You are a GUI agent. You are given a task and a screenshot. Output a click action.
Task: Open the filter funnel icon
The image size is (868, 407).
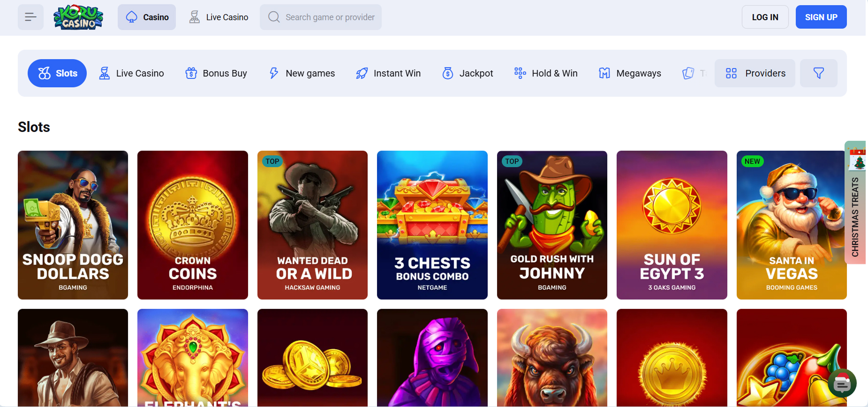(x=818, y=73)
